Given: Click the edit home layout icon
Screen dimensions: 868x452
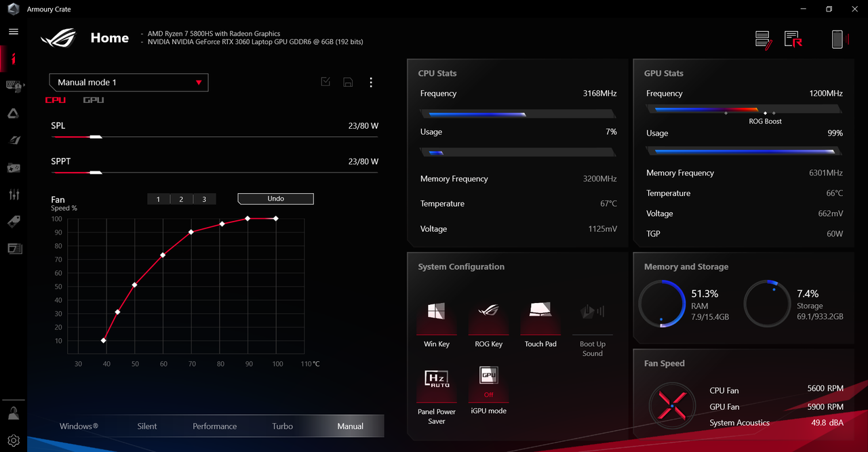Looking at the screenshot, I should pos(764,40).
